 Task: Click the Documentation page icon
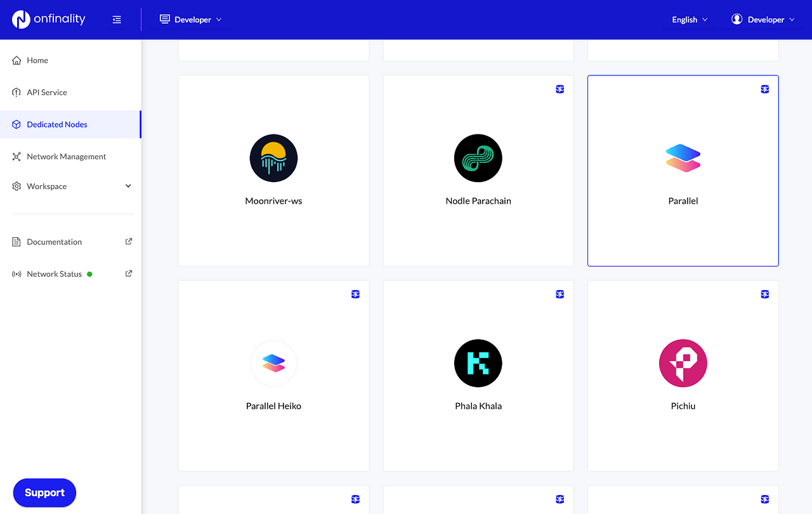click(x=16, y=242)
